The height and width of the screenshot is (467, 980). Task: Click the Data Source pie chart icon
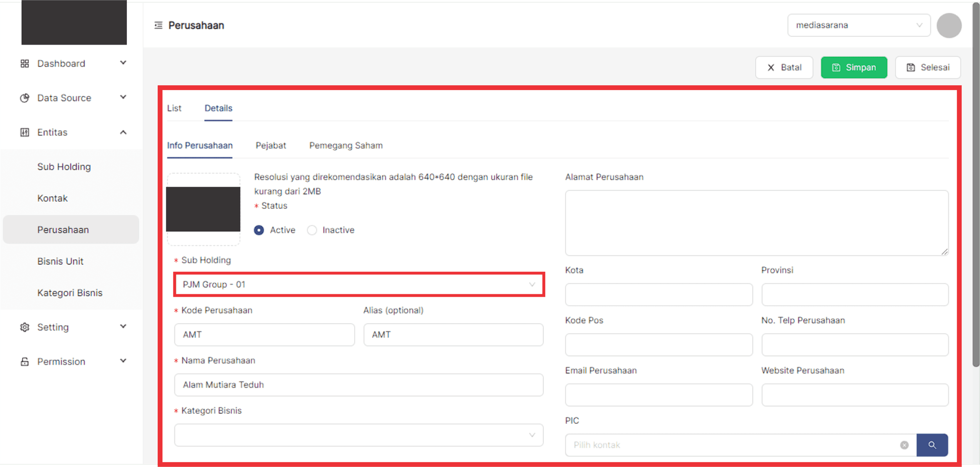pyautogui.click(x=24, y=98)
